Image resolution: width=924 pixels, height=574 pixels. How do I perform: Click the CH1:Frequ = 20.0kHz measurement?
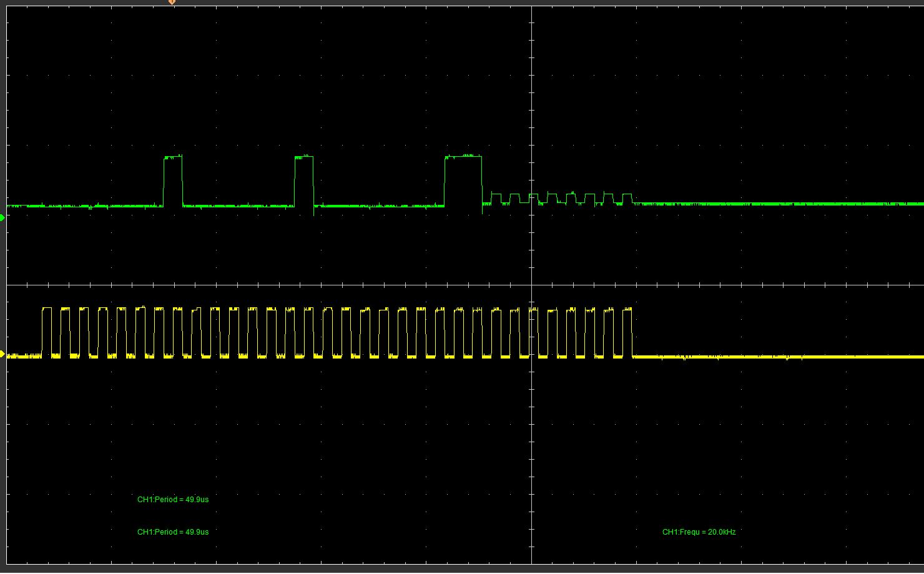pyautogui.click(x=699, y=532)
